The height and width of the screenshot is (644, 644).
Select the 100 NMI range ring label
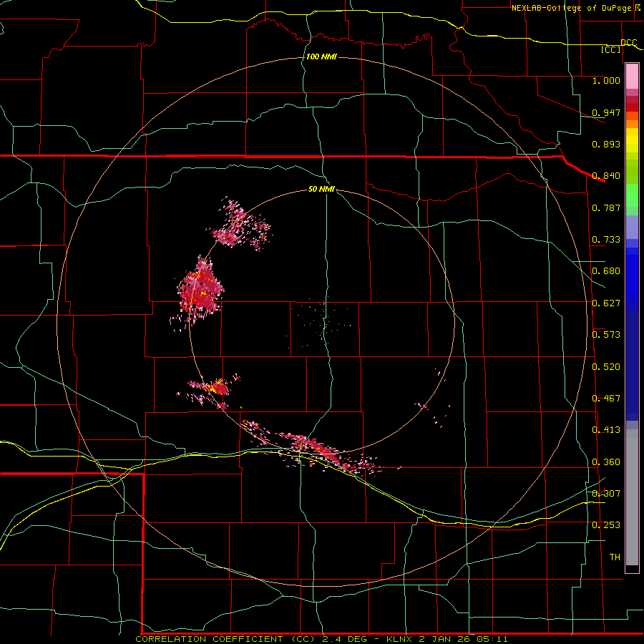pos(321,57)
